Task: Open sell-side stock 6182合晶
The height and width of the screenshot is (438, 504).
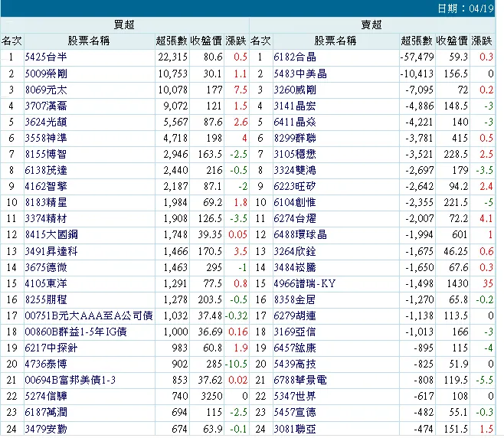Action: (x=295, y=57)
